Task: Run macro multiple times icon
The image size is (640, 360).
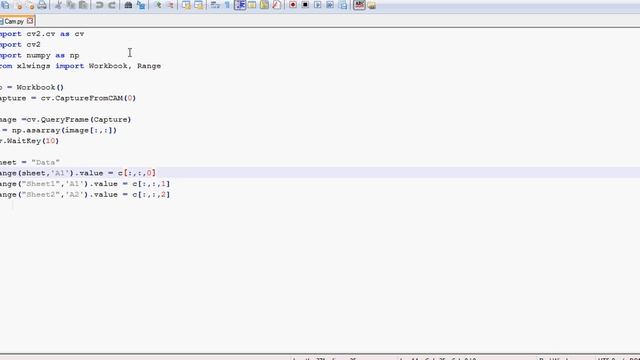Action: click(330, 5)
